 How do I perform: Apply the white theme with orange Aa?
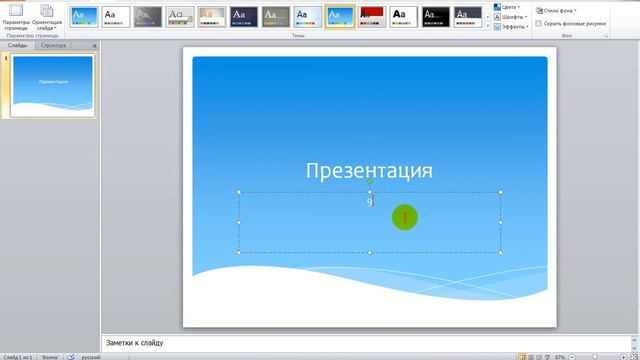point(212,17)
